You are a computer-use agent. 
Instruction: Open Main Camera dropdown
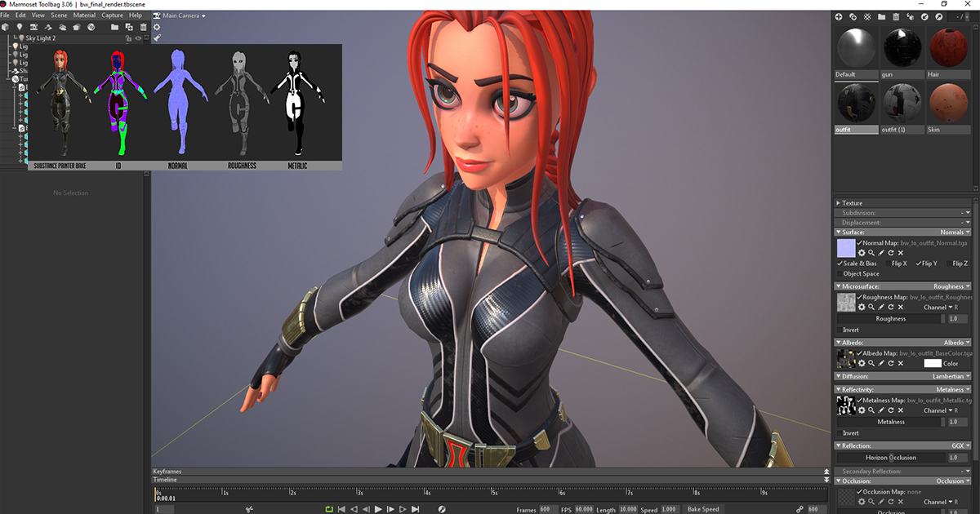click(x=184, y=16)
